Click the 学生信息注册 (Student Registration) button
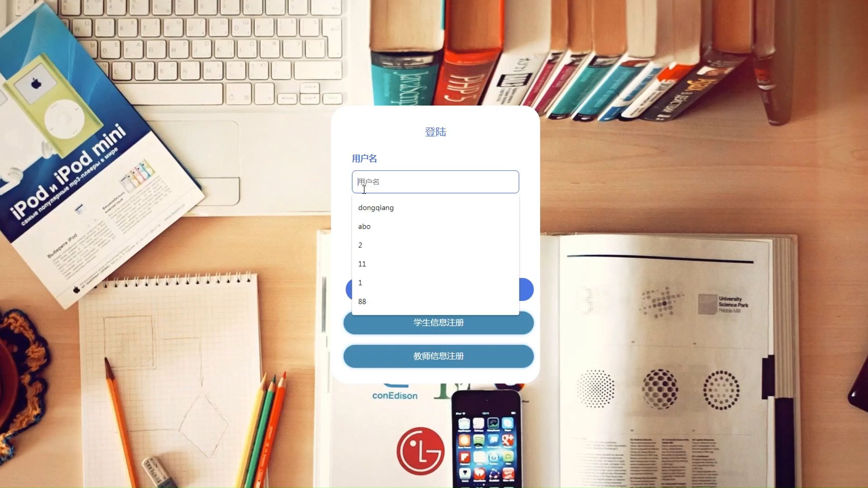The image size is (868, 488). 438,322
